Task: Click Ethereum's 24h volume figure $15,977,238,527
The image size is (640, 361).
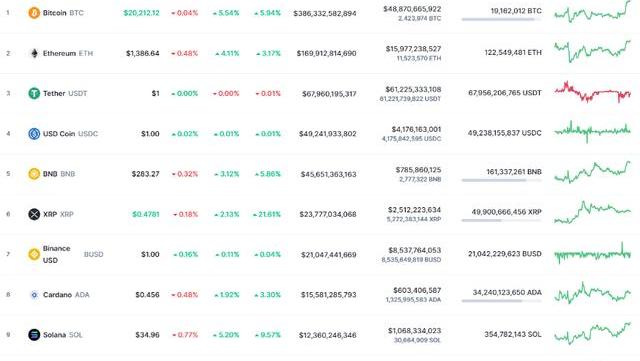Action: coord(413,49)
